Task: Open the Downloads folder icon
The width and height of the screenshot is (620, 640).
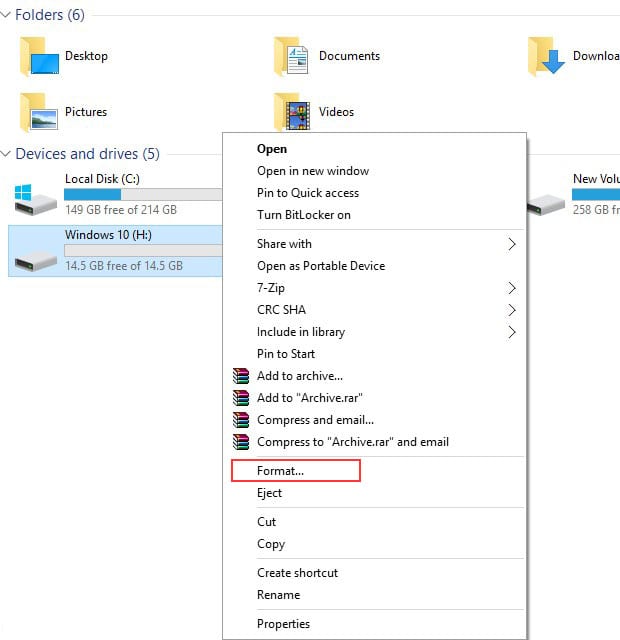Action: [547, 58]
